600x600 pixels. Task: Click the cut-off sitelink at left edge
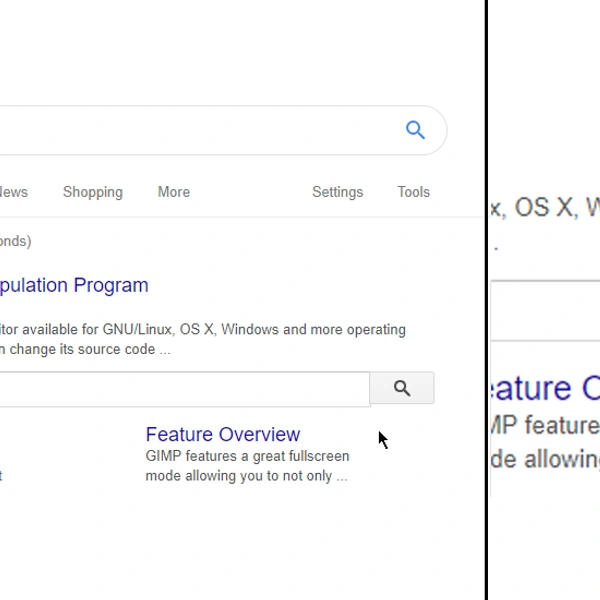1,476
